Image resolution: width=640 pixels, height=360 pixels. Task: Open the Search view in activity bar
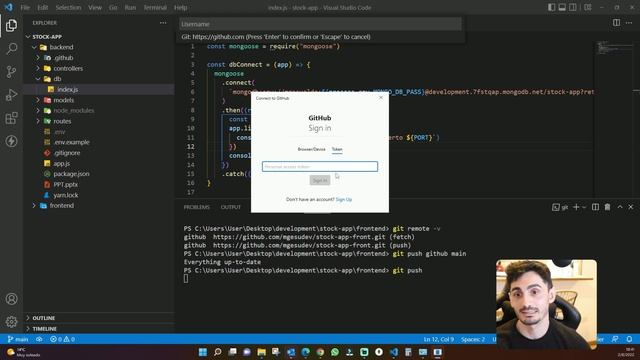tap(11, 49)
